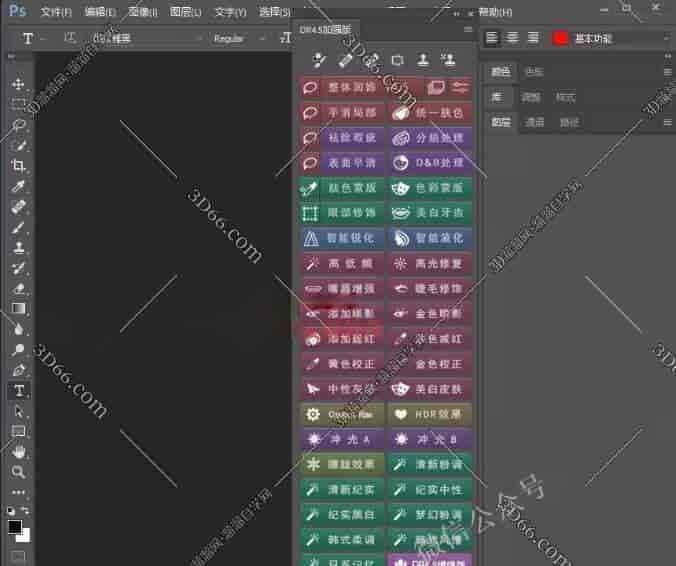Click the HDR效果 button
The width and height of the screenshot is (676, 566).
pos(430,414)
